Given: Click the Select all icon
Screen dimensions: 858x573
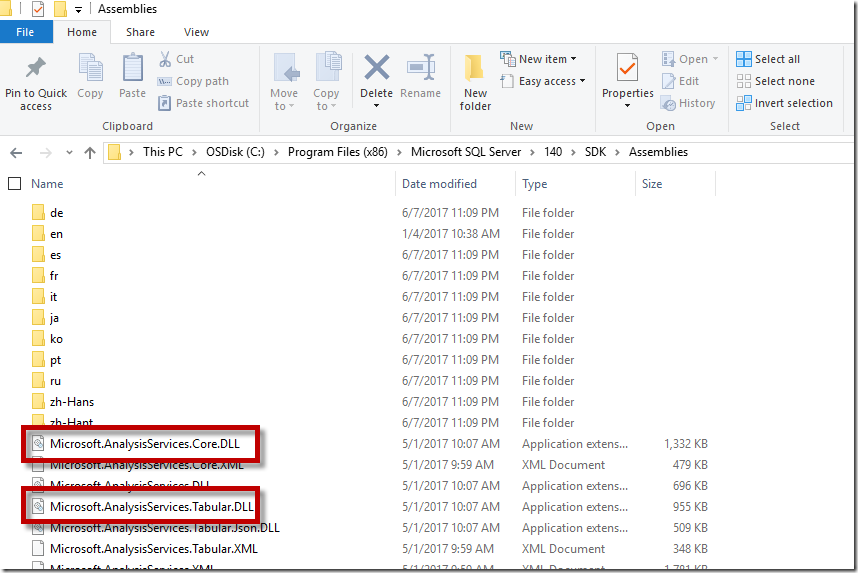Looking at the screenshot, I should click(744, 59).
